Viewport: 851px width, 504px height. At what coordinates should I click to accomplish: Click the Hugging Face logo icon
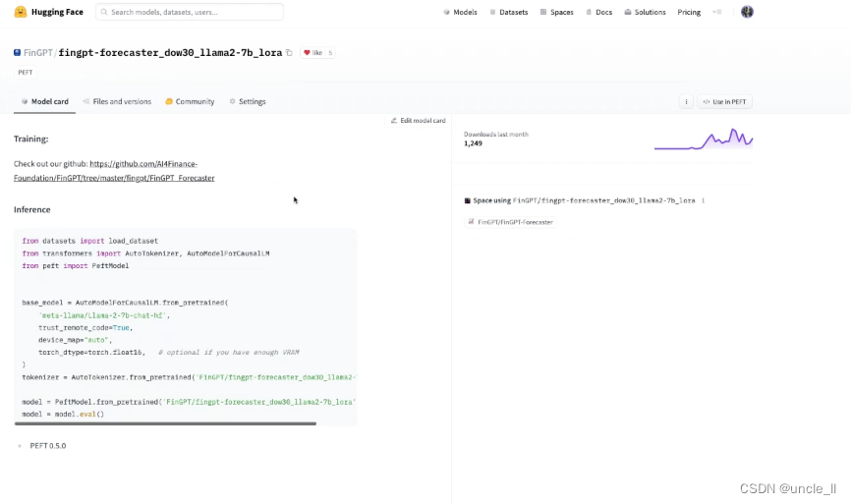21,12
